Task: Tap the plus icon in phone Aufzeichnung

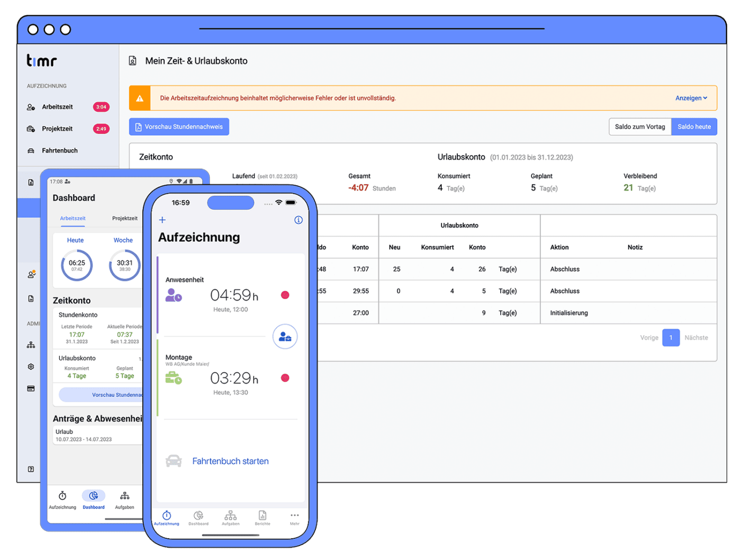Action: [162, 220]
